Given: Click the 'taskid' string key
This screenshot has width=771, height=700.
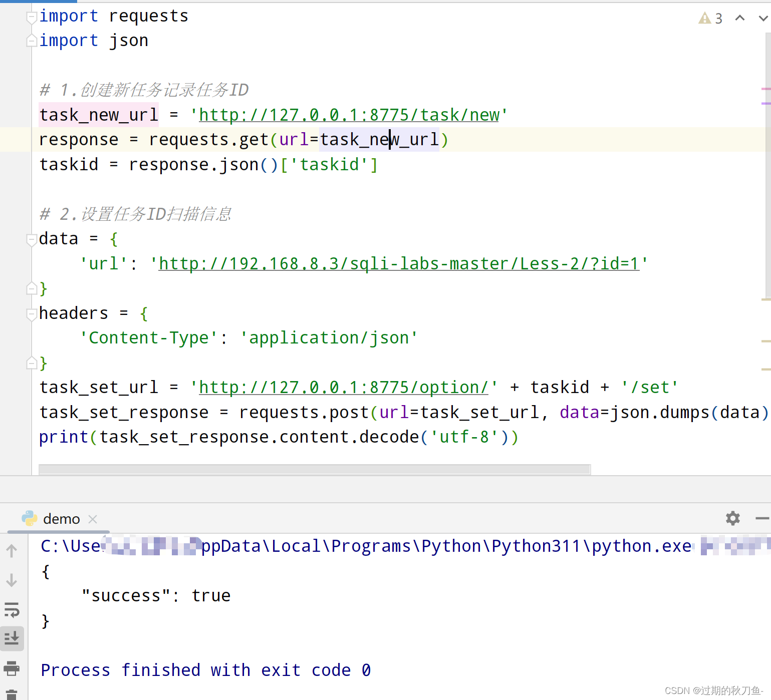Looking at the screenshot, I should pos(329,165).
